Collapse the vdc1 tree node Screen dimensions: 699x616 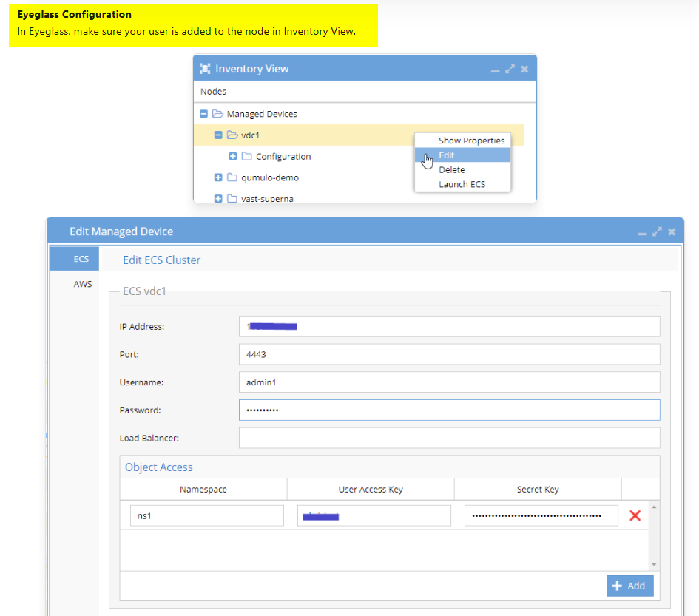coord(218,135)
